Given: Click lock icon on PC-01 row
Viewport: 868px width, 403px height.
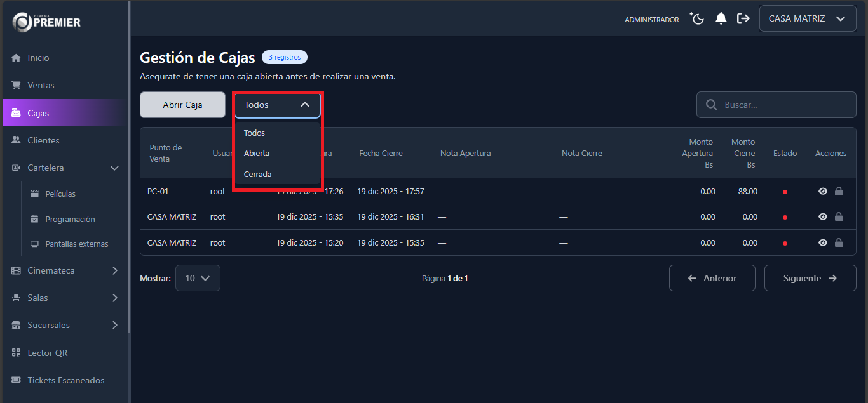Looking at the screenshot, I should coord(839,191).
